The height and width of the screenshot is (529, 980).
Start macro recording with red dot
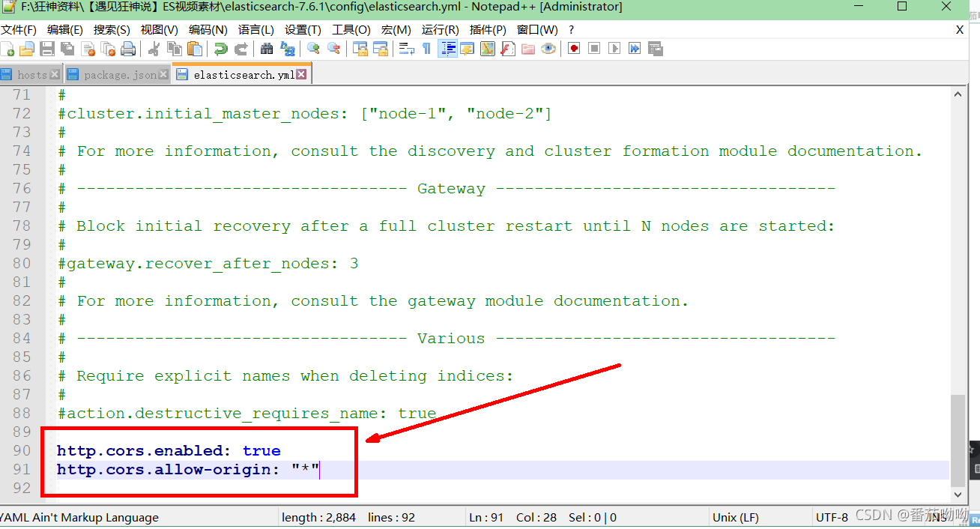point(575,49)
